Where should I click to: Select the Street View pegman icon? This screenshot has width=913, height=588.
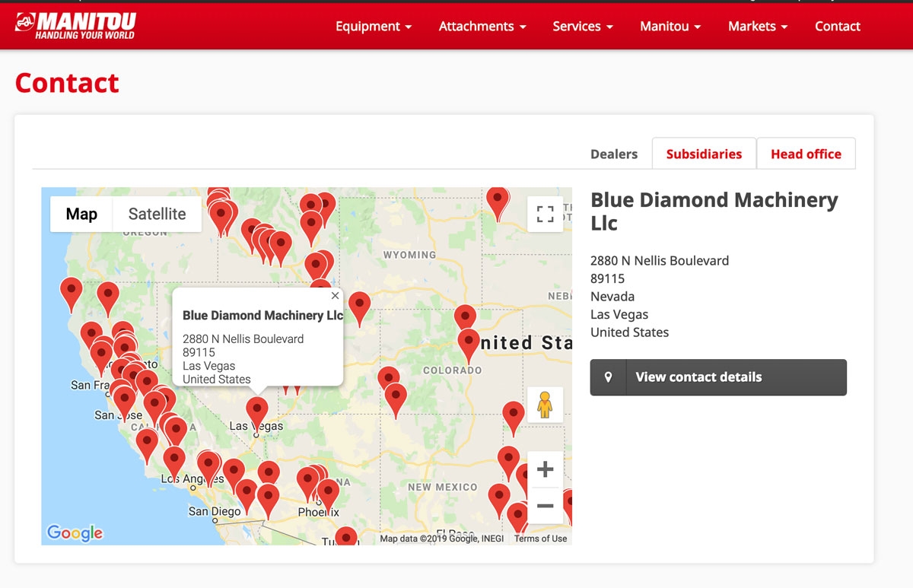pos(545,405)
